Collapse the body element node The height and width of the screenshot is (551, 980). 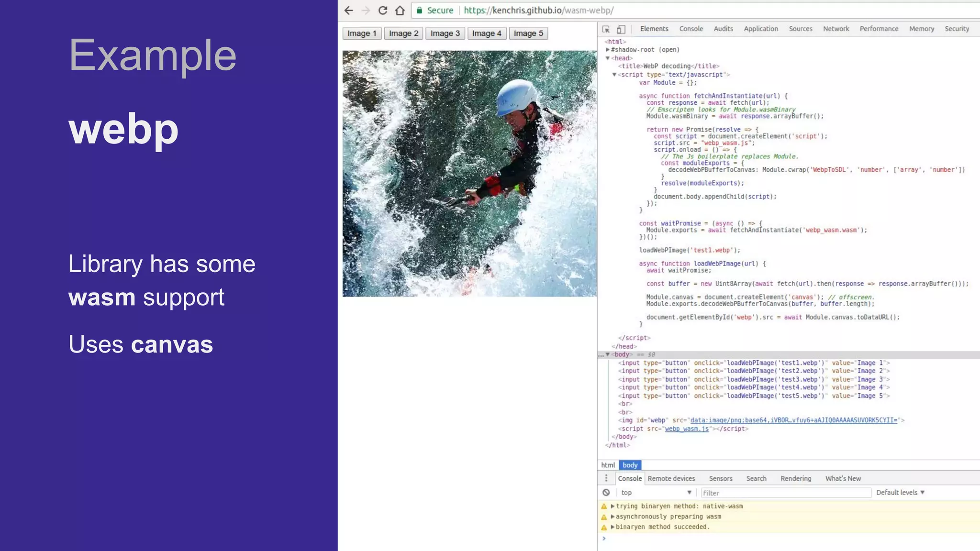pyautogui.click(x=608, y=355)
